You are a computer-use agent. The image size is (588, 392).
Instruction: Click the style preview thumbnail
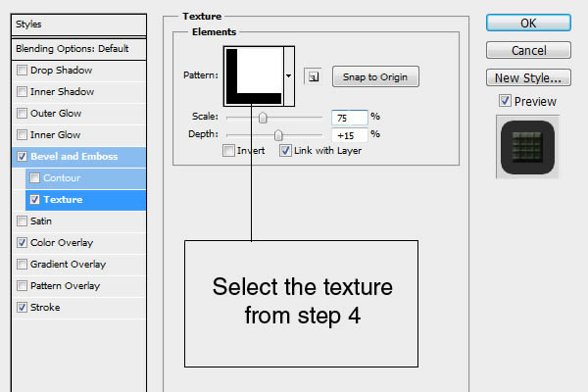[529, 148]
